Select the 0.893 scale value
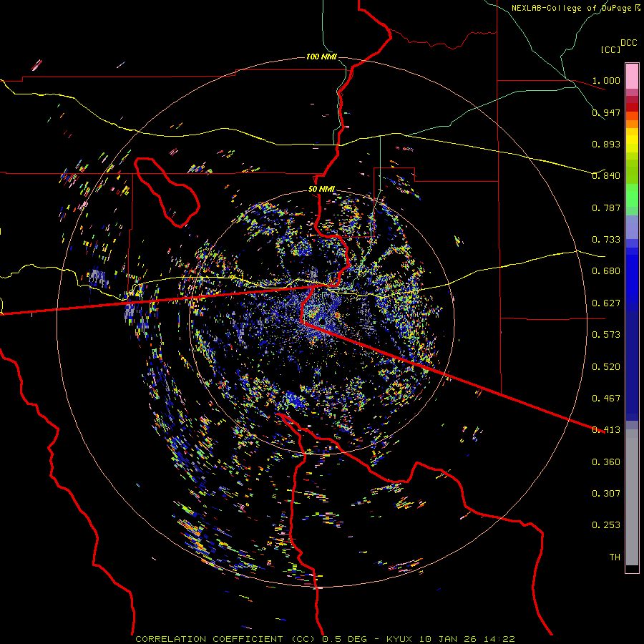Screen dimensions: 644x644 pyautogui.click(x=606, y=144)
